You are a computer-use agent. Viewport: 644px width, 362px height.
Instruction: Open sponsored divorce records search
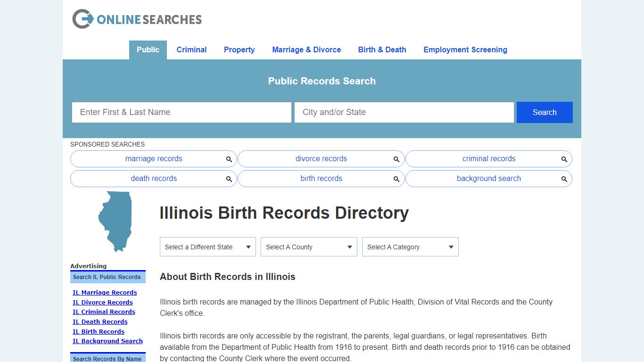[321, 159]
